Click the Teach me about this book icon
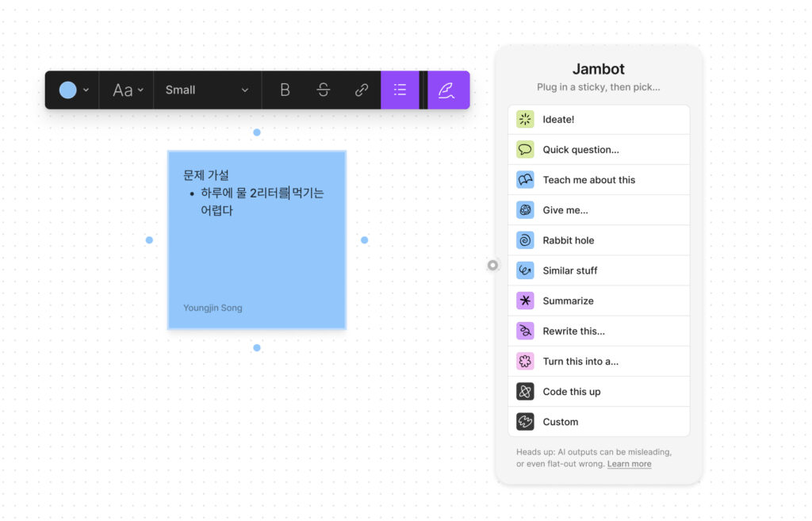Screen dimensions: 812x521 [x=525, y=180]
